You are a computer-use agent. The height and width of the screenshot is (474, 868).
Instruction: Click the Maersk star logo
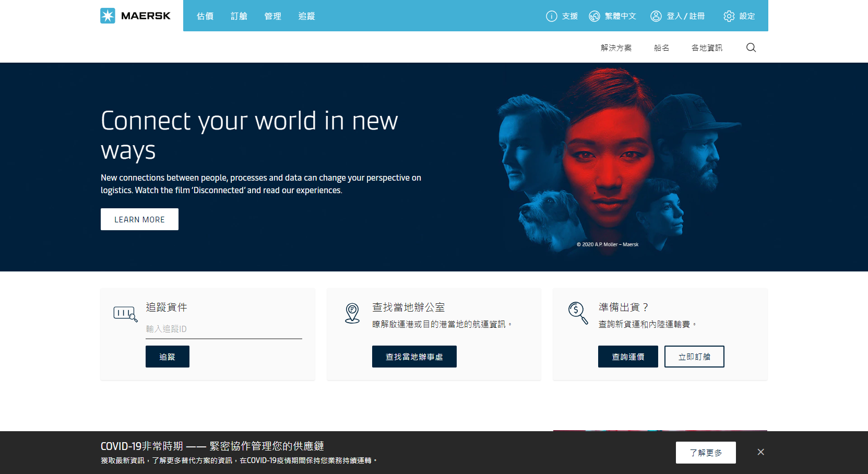click(108, 16)
